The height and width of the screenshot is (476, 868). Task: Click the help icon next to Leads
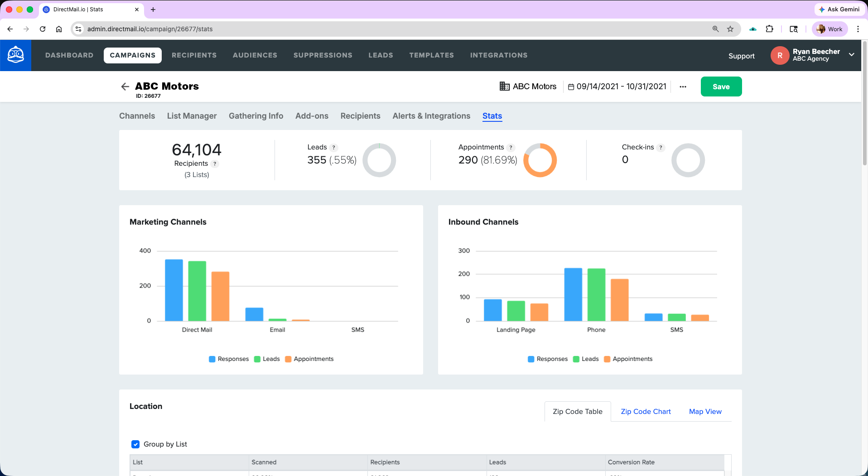[334, 147]
